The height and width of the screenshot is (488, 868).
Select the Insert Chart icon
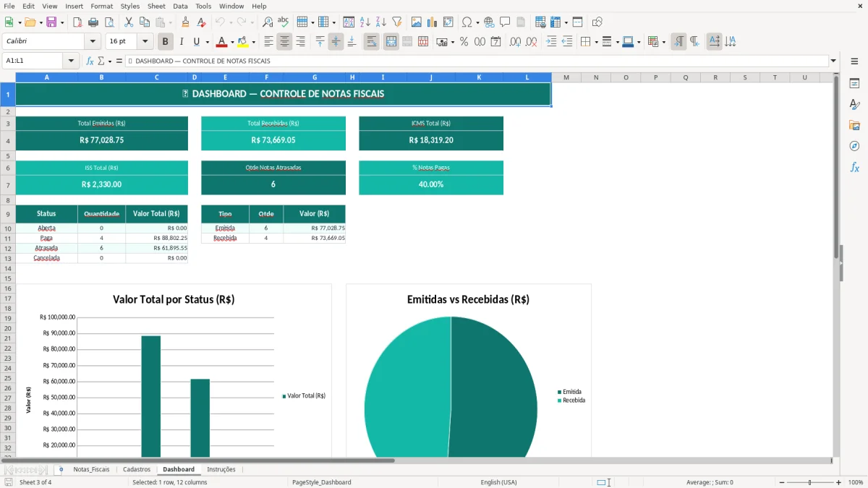click(432, 21)
